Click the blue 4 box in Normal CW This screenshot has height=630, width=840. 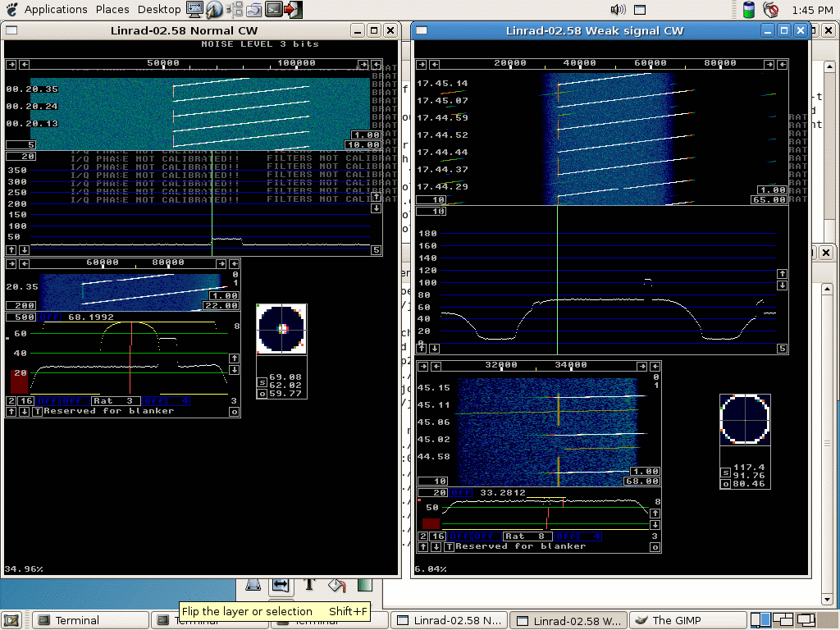click(x=178, y=400)
